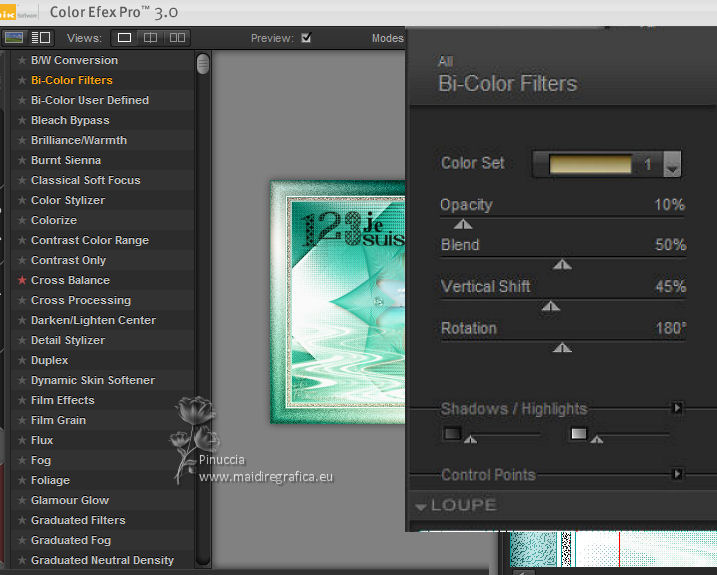Click the filter list scrollbar handle
This screenshot has width=717, height=575.
(203, 64)
